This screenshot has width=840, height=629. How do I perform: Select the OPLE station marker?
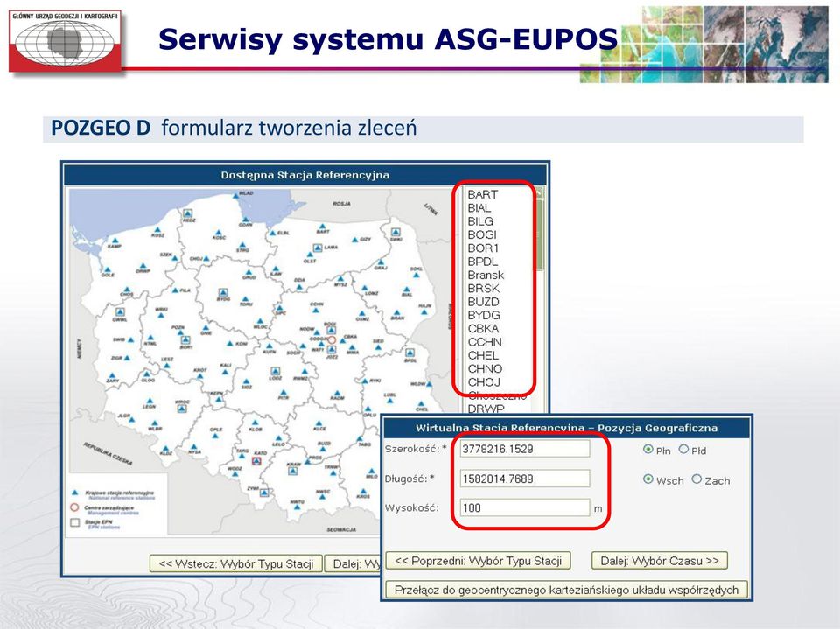coord(215,436)
